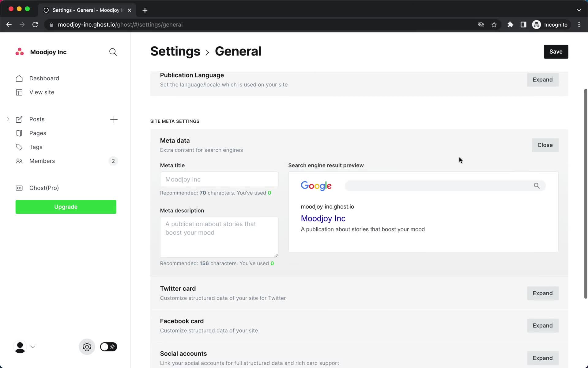Click the settings gear icon at bottom
The width and height of the screenshot is (588, 368).
[86, 347]
